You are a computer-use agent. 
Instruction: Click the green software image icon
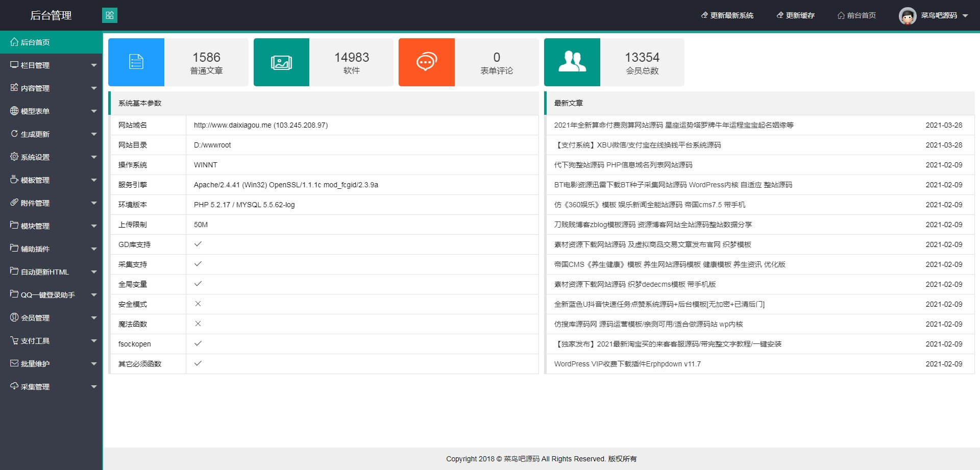point(281,62)
